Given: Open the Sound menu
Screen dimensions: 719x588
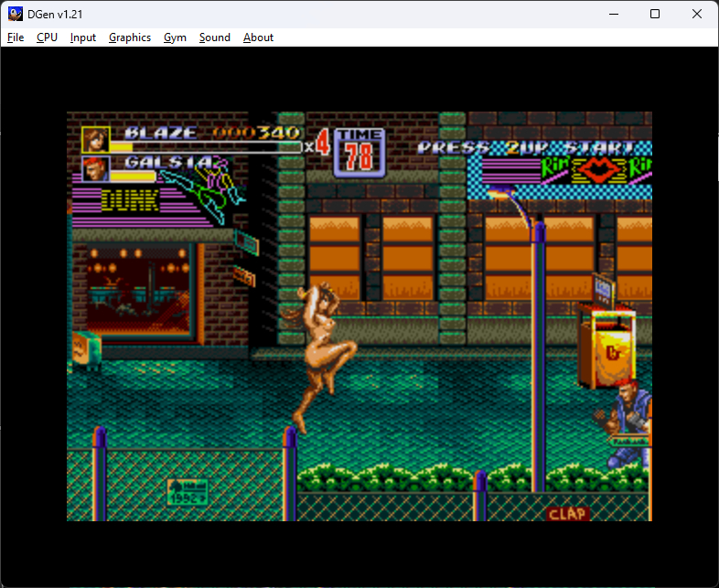Looking at the screenshot, I should [x=215, y=37].
